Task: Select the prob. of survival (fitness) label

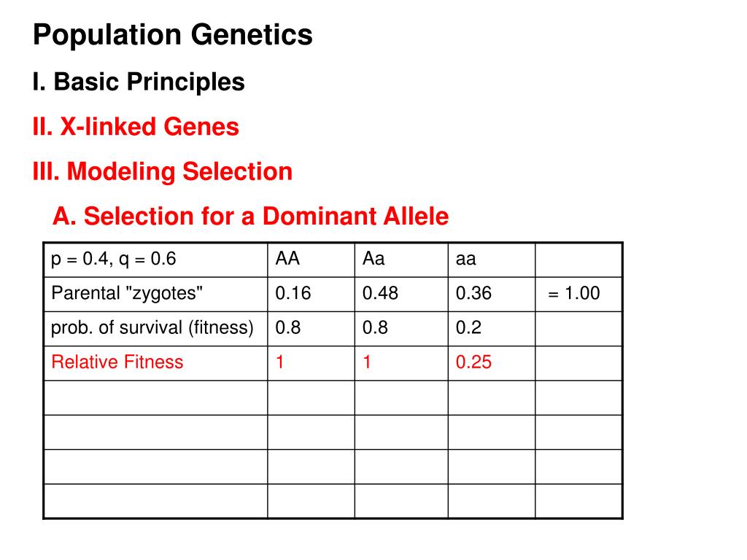Action: point(152,327)
